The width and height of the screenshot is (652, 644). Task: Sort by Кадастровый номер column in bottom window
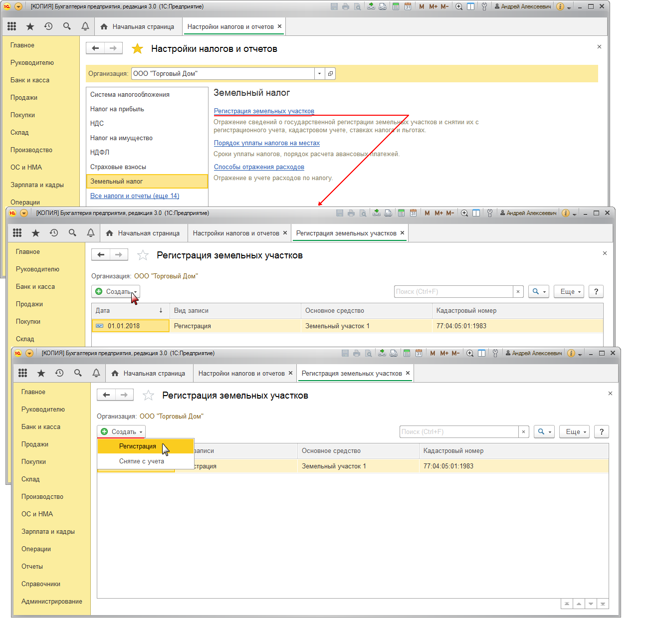pos(514,450)
